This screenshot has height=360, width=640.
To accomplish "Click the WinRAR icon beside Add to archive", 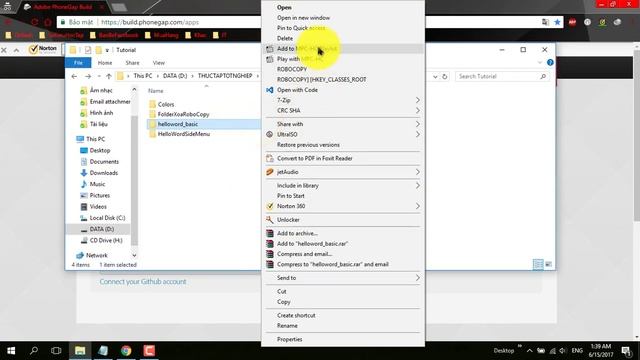I will [269, 233].
